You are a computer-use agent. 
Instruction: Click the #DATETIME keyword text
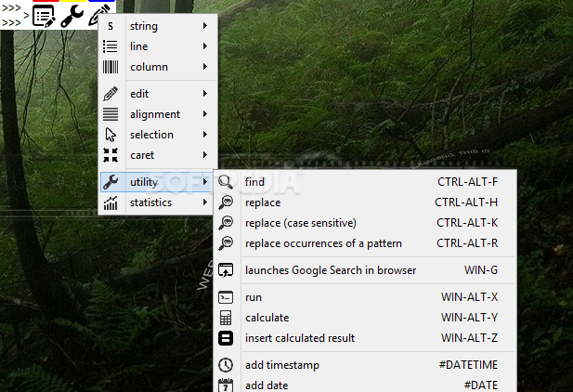tap(468, 365)
